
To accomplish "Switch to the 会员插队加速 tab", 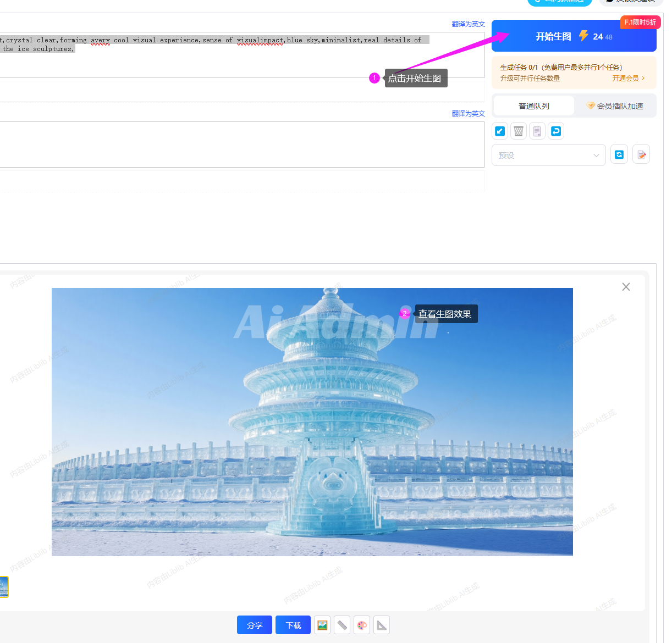I will 615,106.
